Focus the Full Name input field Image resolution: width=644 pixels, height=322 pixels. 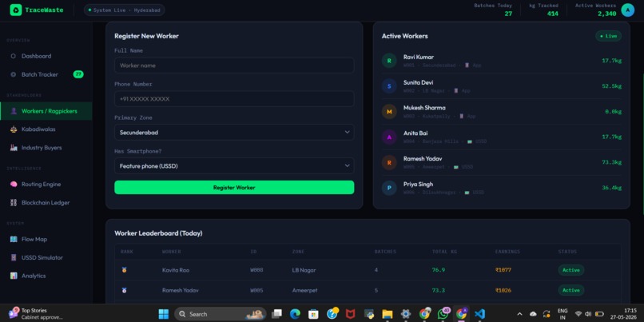point(234,66)
